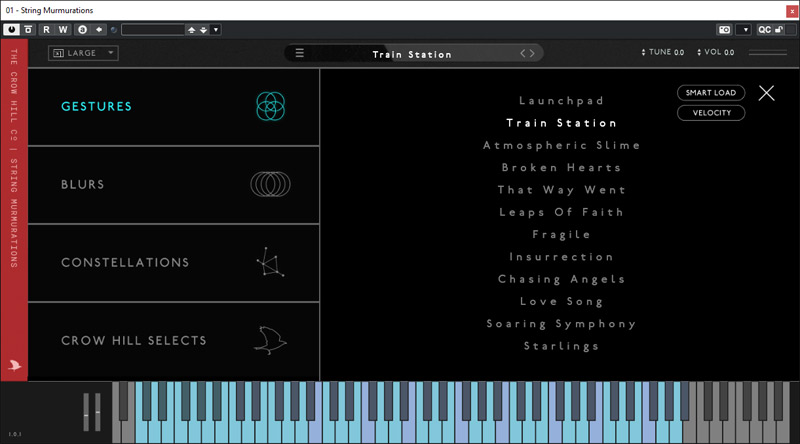Close the preset browser with the X
Screen dimensions: 800x444
pyautogui.click(x=766, y=93)
